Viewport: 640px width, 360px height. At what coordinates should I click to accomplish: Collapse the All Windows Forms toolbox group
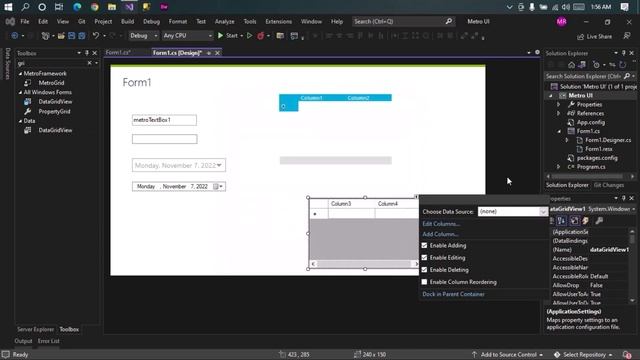click(x=20, y=93)
